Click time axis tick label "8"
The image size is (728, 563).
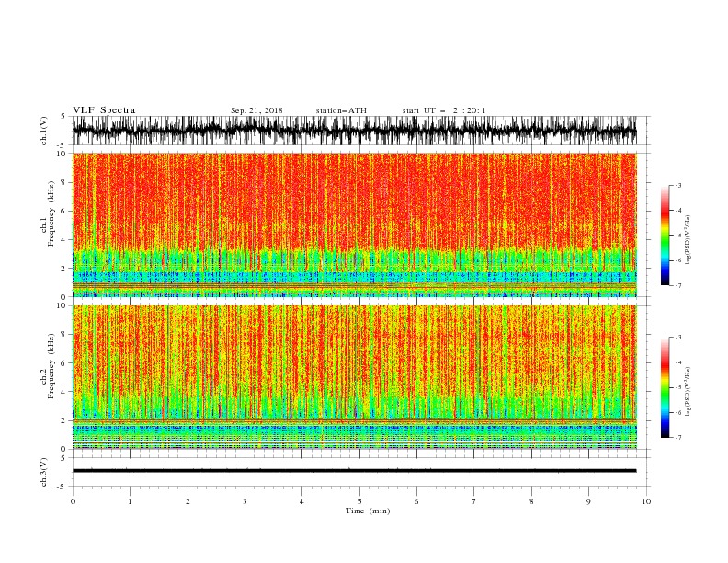tap(531, 501)
